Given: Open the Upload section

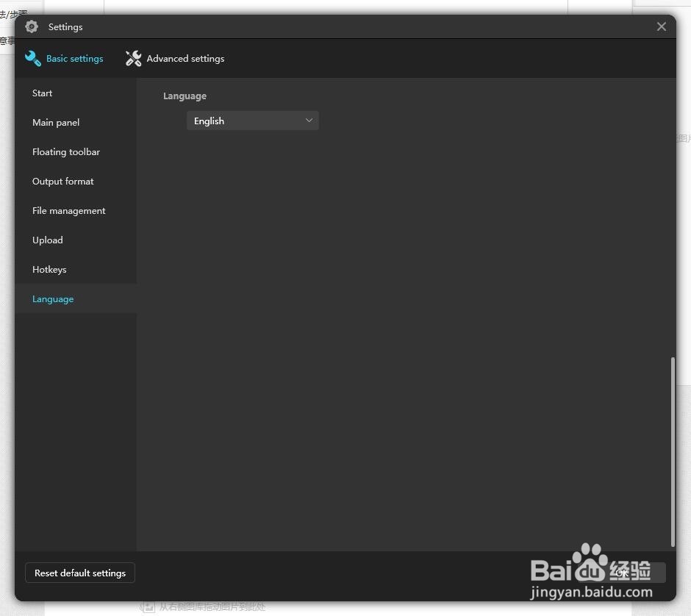Looking at the screenshot, I should pyautogui.click(x=76, y=240).
